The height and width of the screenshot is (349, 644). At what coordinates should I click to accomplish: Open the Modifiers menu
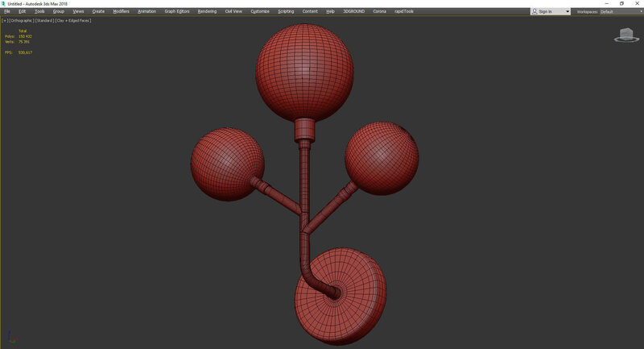pyautogui.click(x=121, y=12)
